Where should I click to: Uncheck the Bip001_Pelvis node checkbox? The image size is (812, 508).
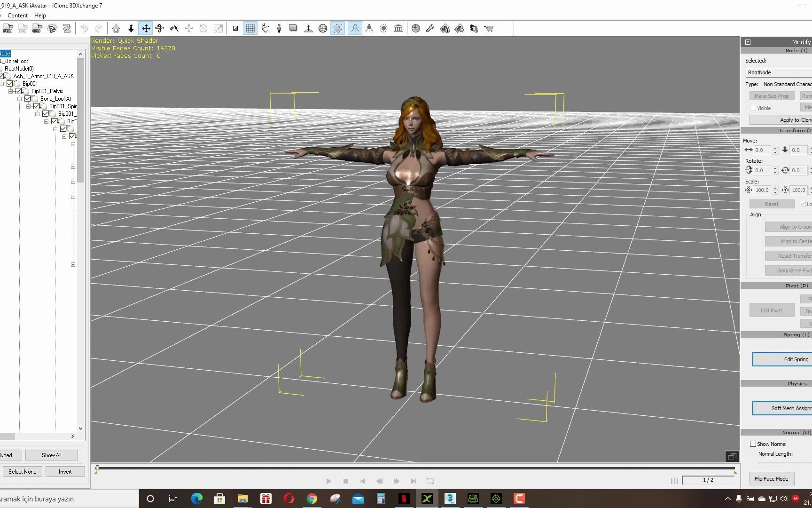[x=19, y=91]
